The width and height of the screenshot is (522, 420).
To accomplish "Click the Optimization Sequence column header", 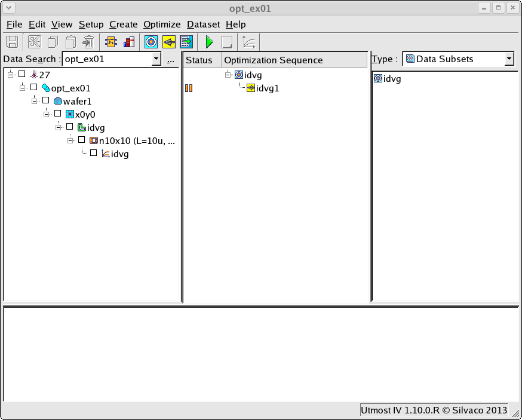I will (294, 60).
